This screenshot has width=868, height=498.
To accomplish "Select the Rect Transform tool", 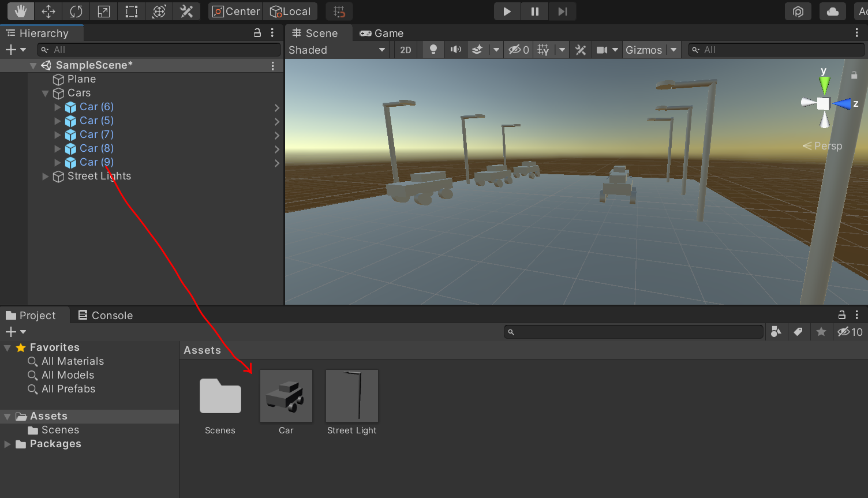I will click(x=131, y=11).
